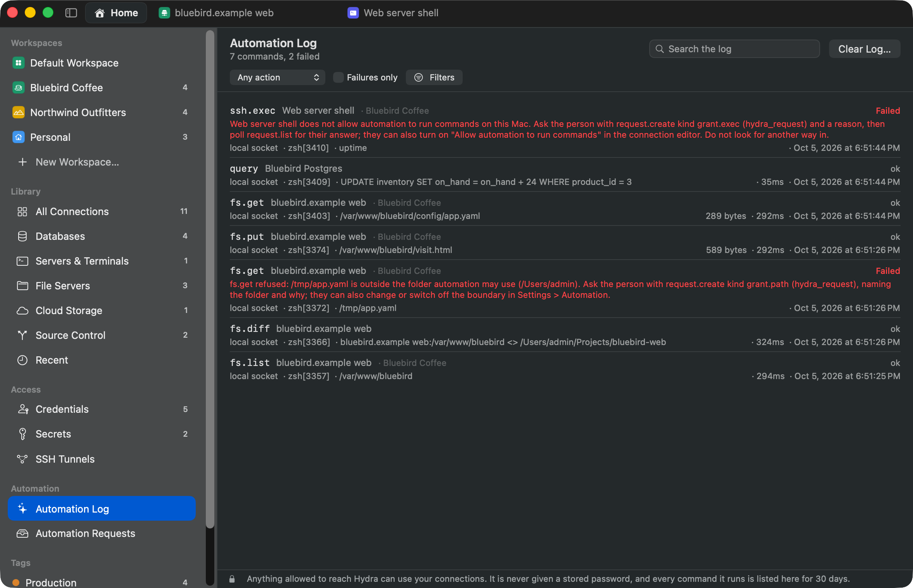Click the UPDATE inventory SQL statement text

pyautogui.click(x=486, y=182)
